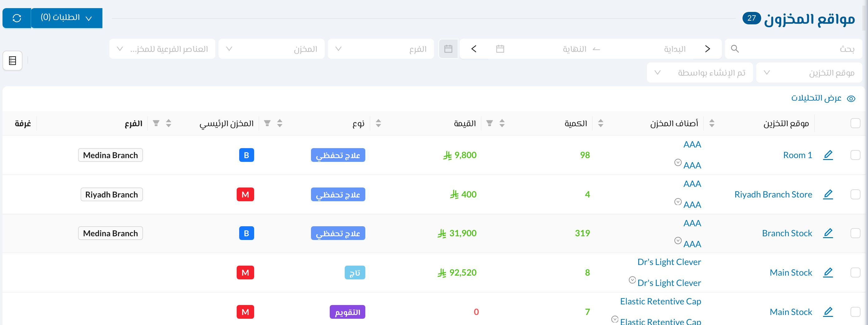
Task: Edit the Riyadh Branch Store row
Action: (828, 194)
